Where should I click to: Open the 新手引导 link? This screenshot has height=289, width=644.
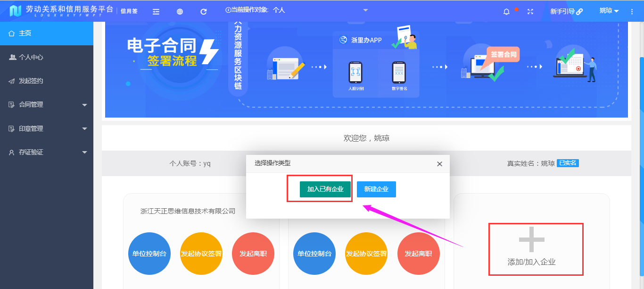point(567,12)
